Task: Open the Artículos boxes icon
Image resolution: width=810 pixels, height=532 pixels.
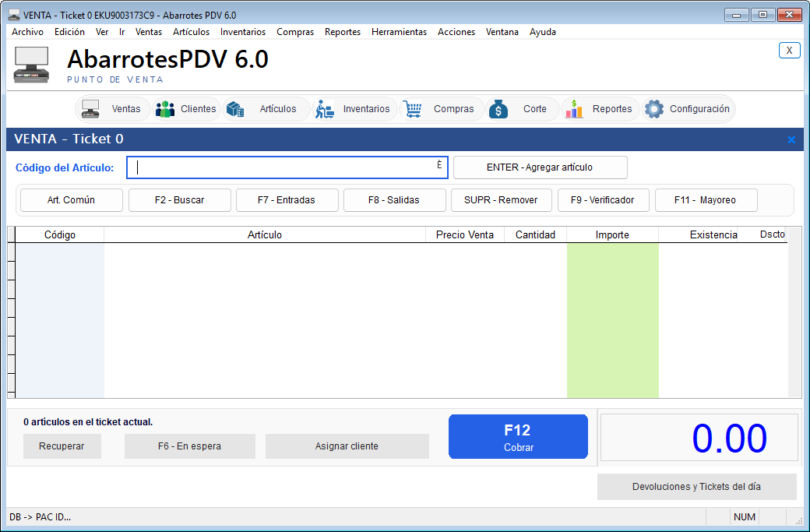Action: point(235,109)
